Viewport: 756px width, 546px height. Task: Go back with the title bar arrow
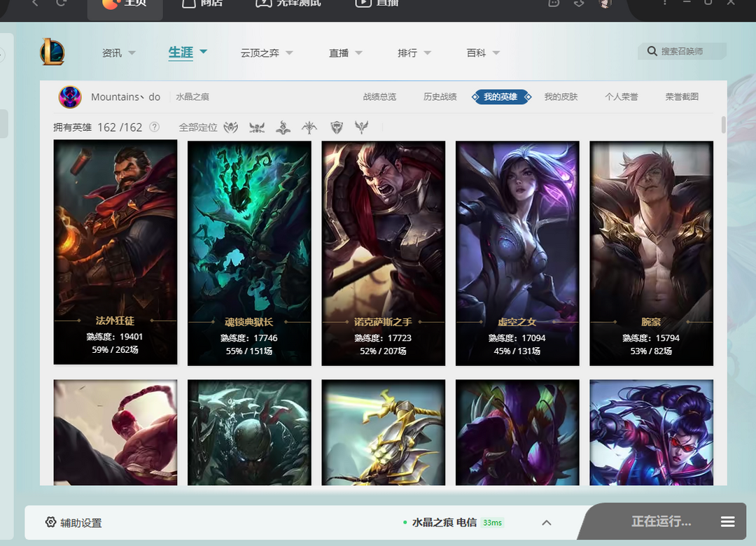point(35,3)
